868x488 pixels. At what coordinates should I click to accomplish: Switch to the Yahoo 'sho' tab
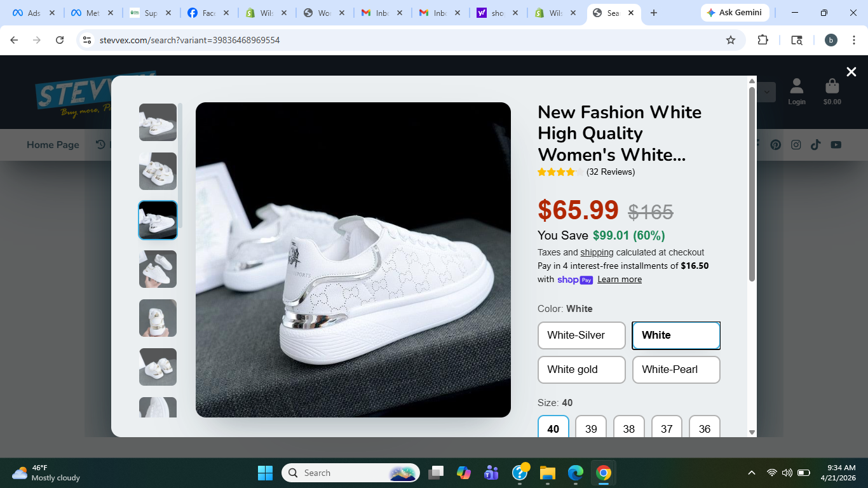coord(498,13)
